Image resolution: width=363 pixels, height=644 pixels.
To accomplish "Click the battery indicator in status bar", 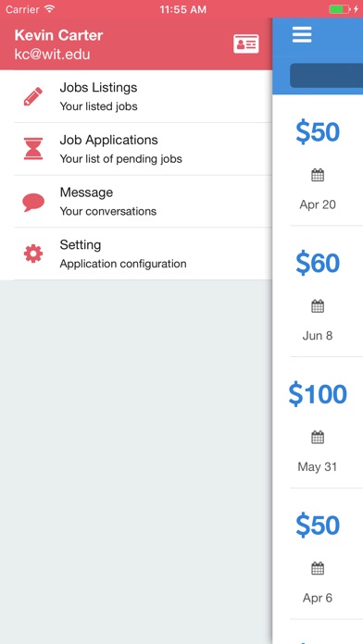I will (x=340, y=9).
